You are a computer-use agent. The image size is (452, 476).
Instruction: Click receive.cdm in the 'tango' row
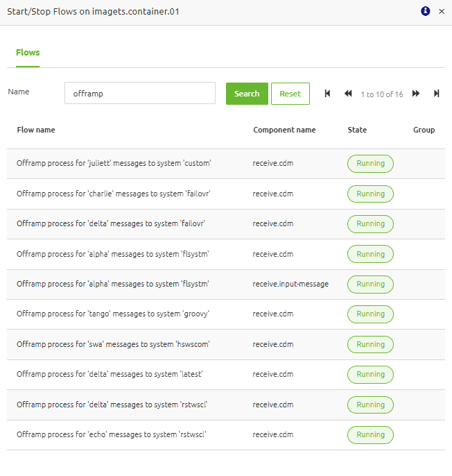pos(273,314)
